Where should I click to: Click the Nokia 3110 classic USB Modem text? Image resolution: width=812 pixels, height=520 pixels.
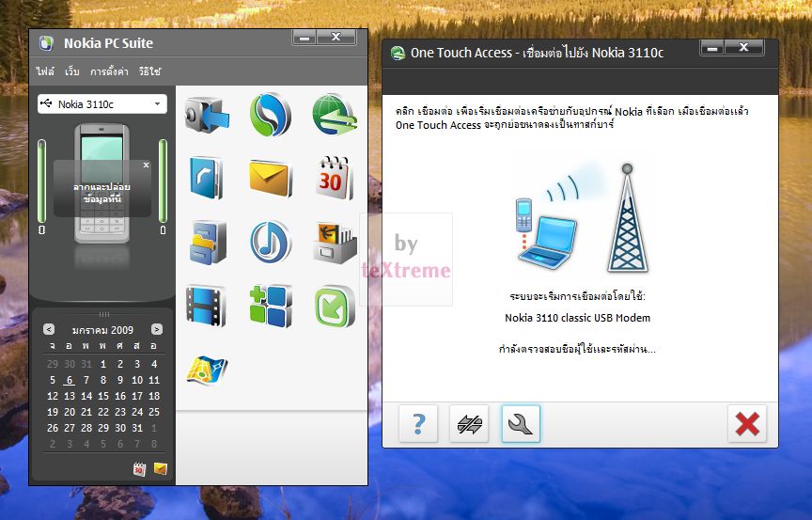click(x=577, y=318)
